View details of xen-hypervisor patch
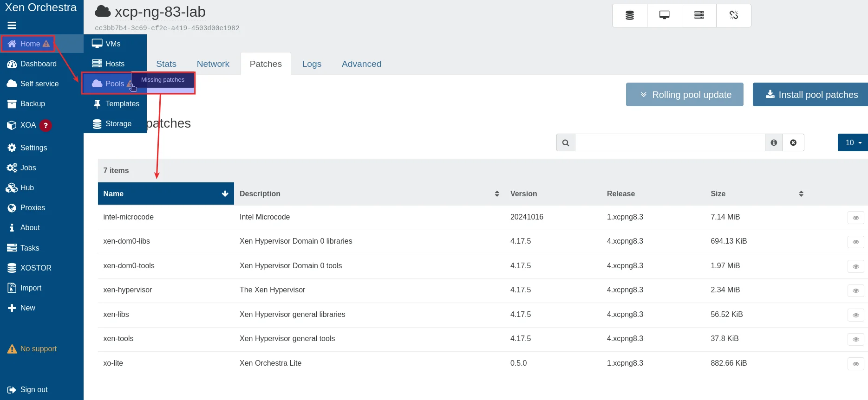This screenshot has width=868, height=400. [x=855, y=290]
